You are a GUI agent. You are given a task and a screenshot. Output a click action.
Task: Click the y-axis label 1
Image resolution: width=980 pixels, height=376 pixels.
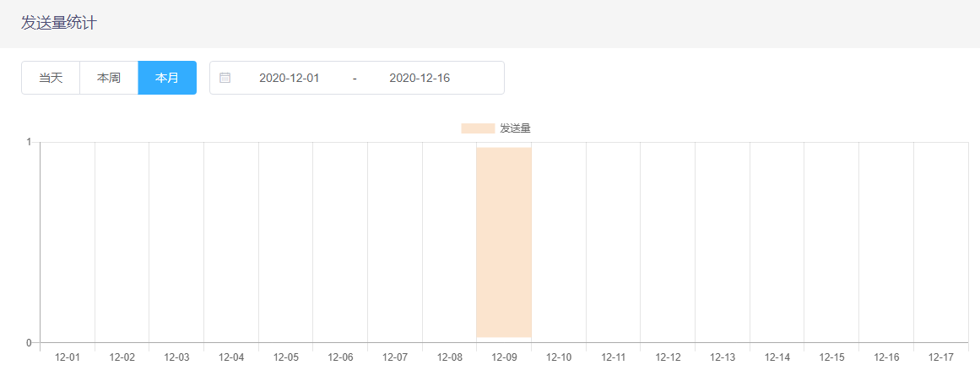click(29, 142)
